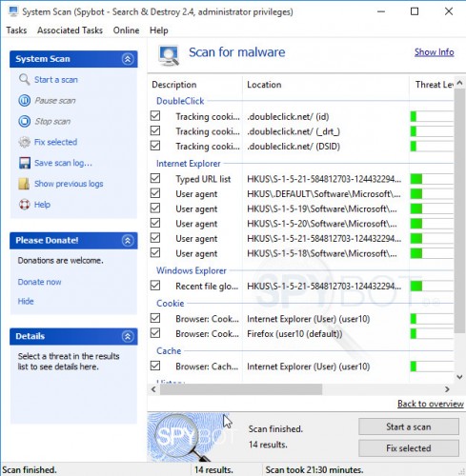Open the Help menu in menu bar
The image size is (466, 476).
[x=159, y=30]
